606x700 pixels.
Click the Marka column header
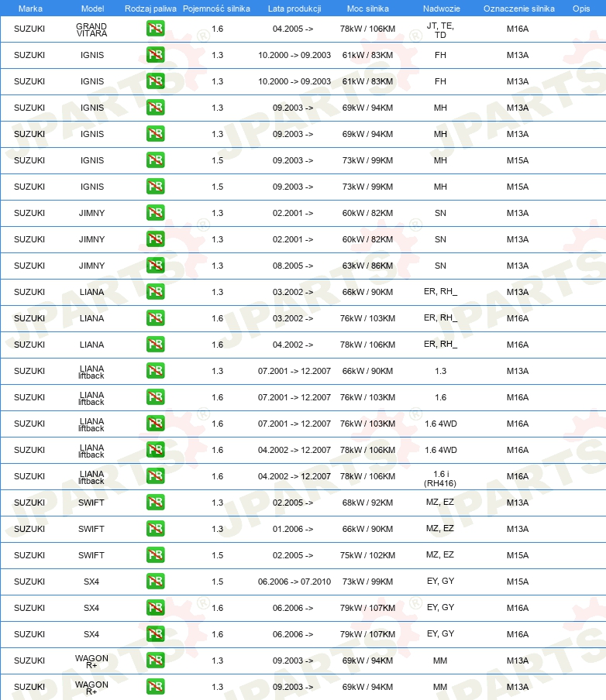[x=30, y=9]
